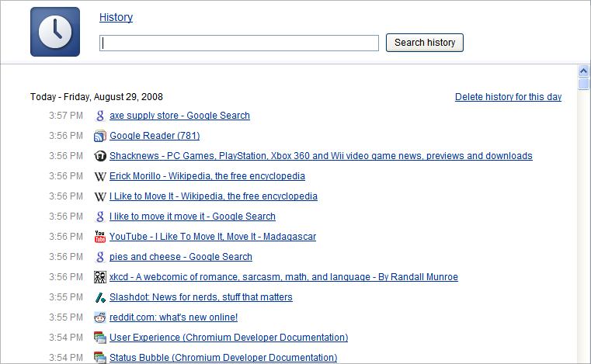Click Wikipedia icon beside Erick Morillo
This screenshot has height=364, width=591.
[100, 176]
